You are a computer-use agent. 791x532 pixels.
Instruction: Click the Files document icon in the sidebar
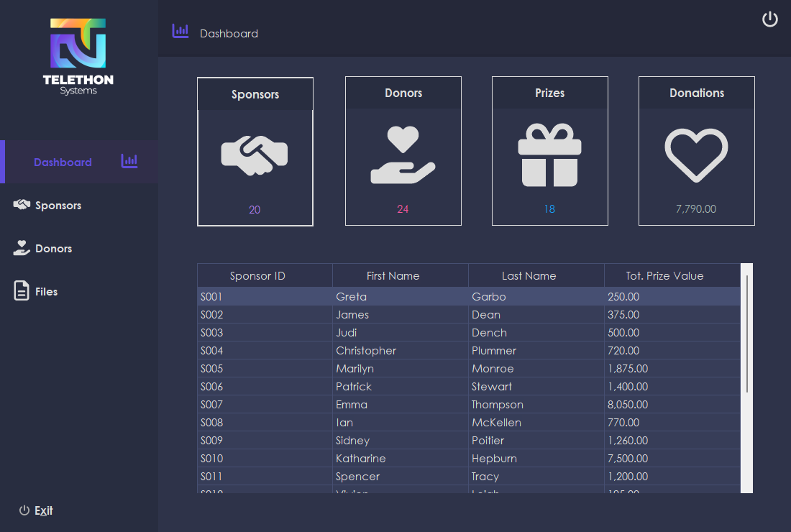coord(22,290)
